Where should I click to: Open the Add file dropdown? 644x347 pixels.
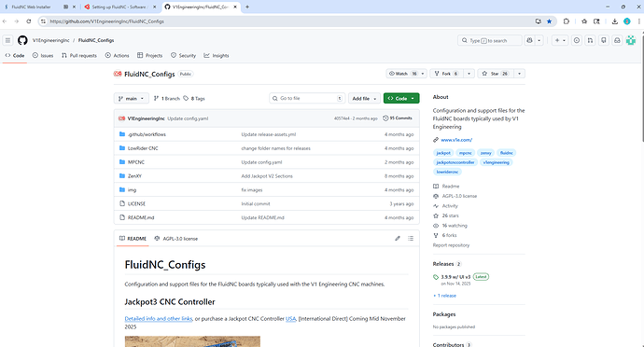(364, 99)
